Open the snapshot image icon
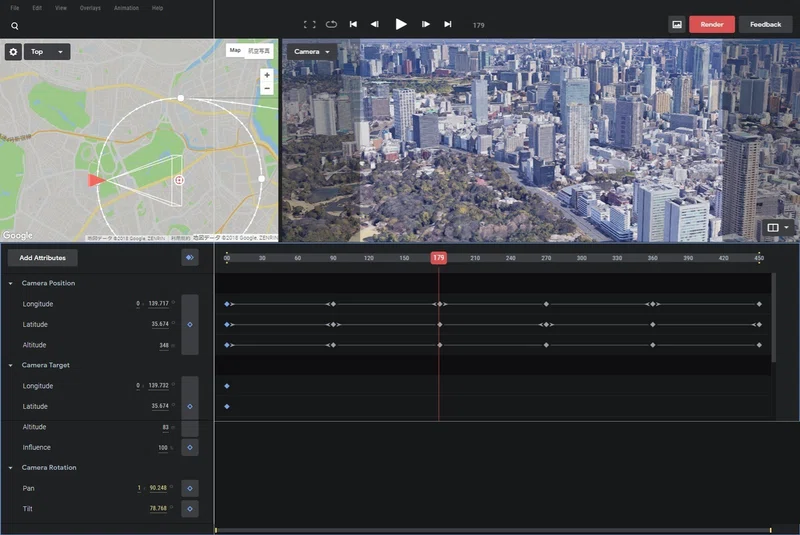This screenshot has height=535, width=800. point(677,24)
